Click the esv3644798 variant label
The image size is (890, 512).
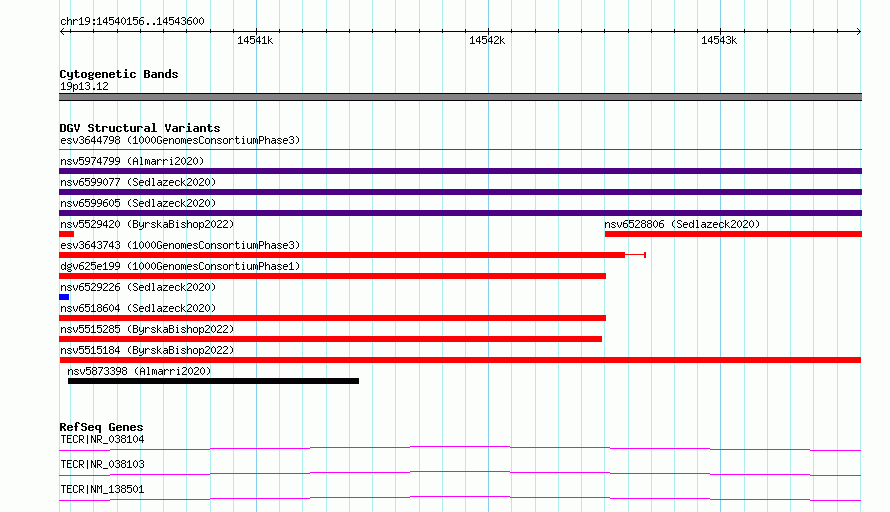tap(180, 140)
